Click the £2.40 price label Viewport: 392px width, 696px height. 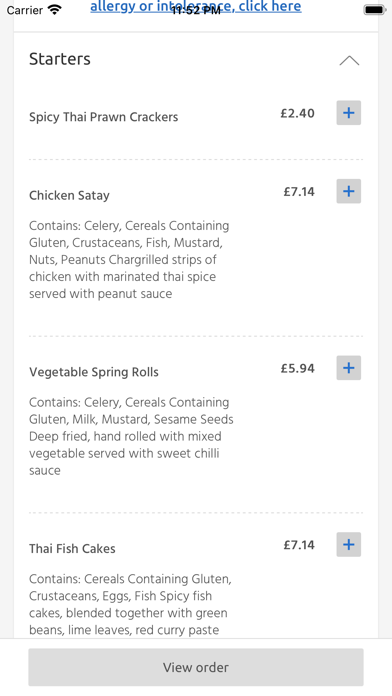click(x=297, y=113)
